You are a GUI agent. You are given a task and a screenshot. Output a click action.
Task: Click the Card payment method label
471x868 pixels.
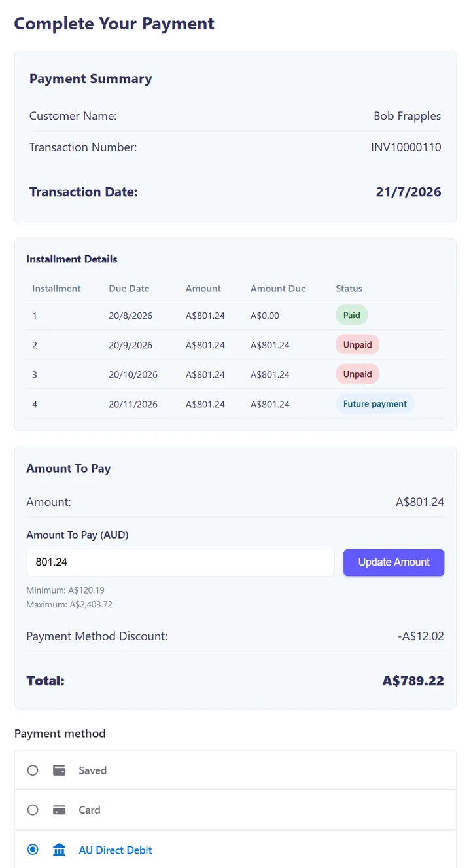(x=90, y=810)
